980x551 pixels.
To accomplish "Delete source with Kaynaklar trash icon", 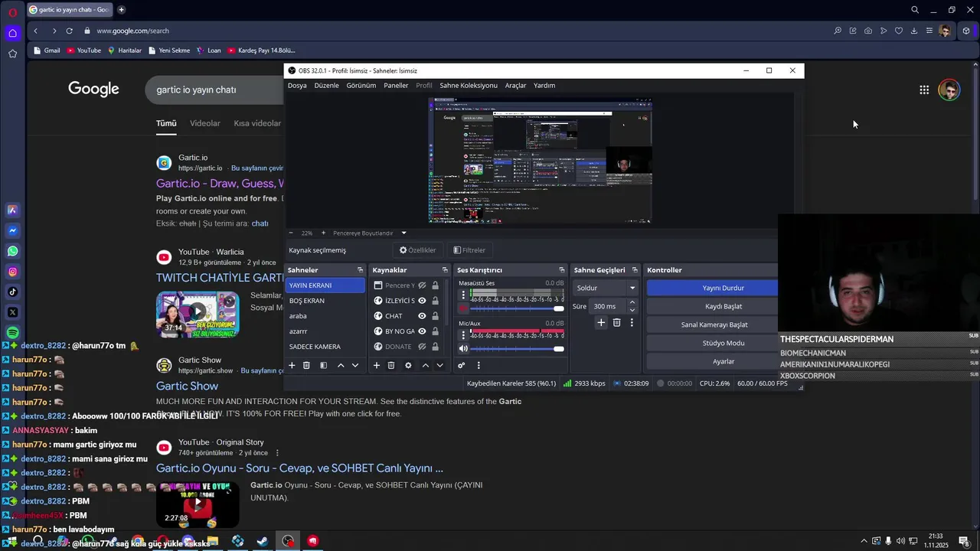I will pos(390,366).
